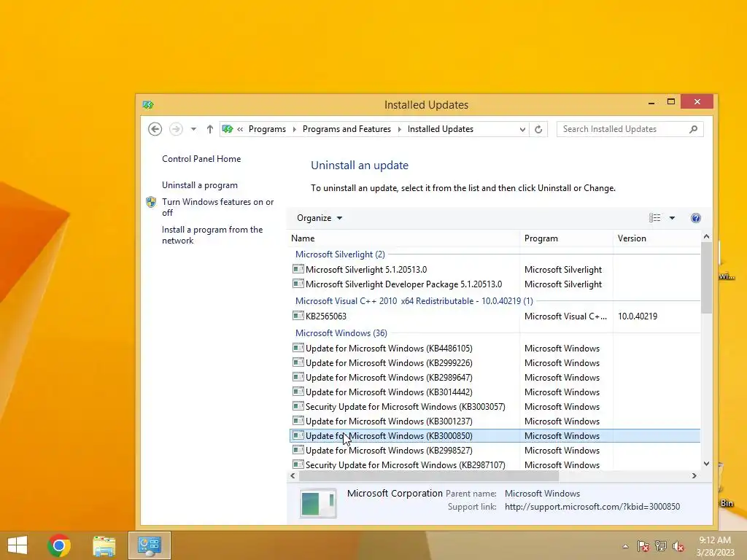747x560 pixels.
Task: Click the vertical scrollbar up arrow
Action: point(706,237)
